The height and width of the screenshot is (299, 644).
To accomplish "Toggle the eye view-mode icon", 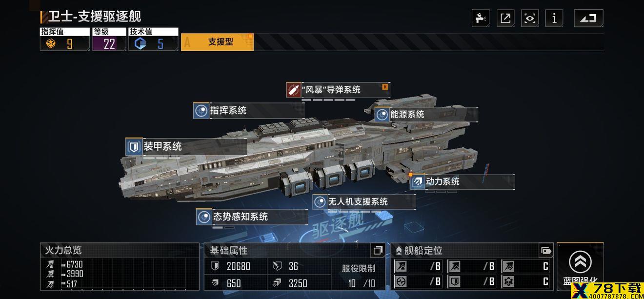I will (530, 19).
